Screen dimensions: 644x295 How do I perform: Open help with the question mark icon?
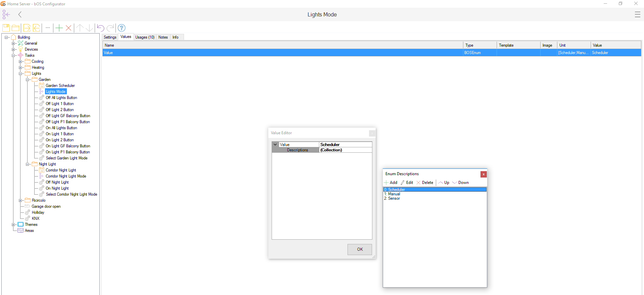122,28
